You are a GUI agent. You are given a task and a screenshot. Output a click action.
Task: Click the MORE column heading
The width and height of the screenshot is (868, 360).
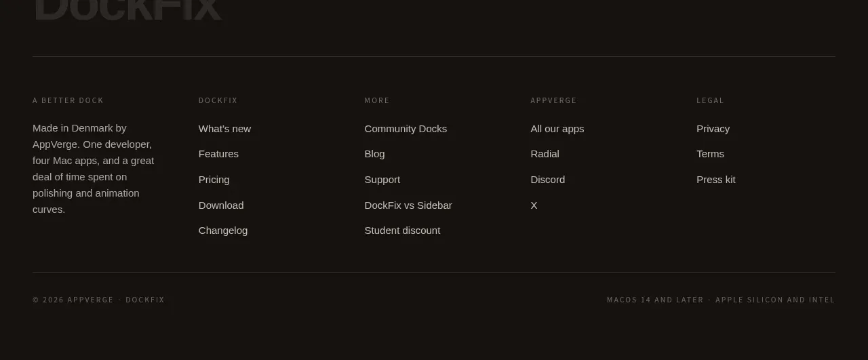point(377,100)
